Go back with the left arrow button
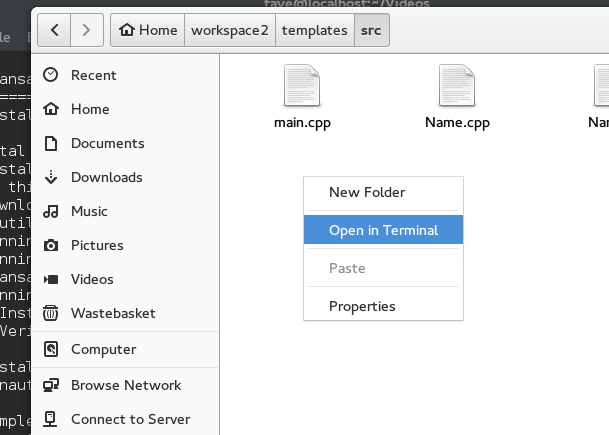 click(x=54, y=30)
